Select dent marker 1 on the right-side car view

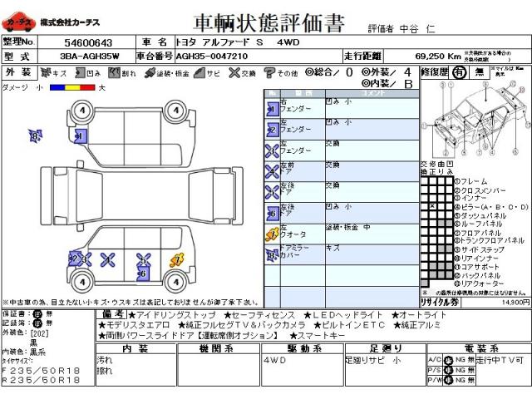click(x=81, y=136)
